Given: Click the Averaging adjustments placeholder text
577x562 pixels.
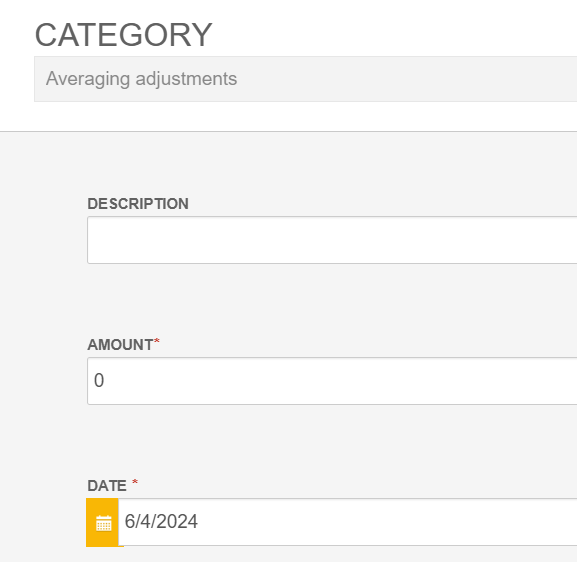Looking at the screenshot, I should tap(141, 79).
